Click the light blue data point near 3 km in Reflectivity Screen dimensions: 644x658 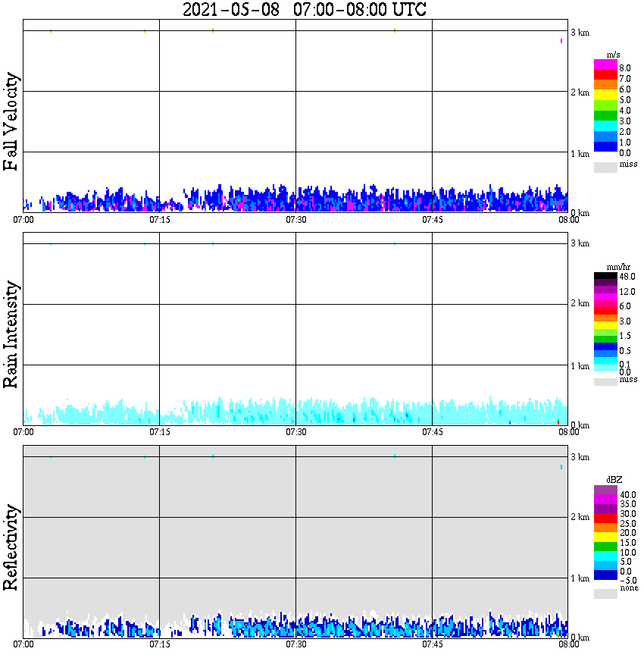coord(561,467)
